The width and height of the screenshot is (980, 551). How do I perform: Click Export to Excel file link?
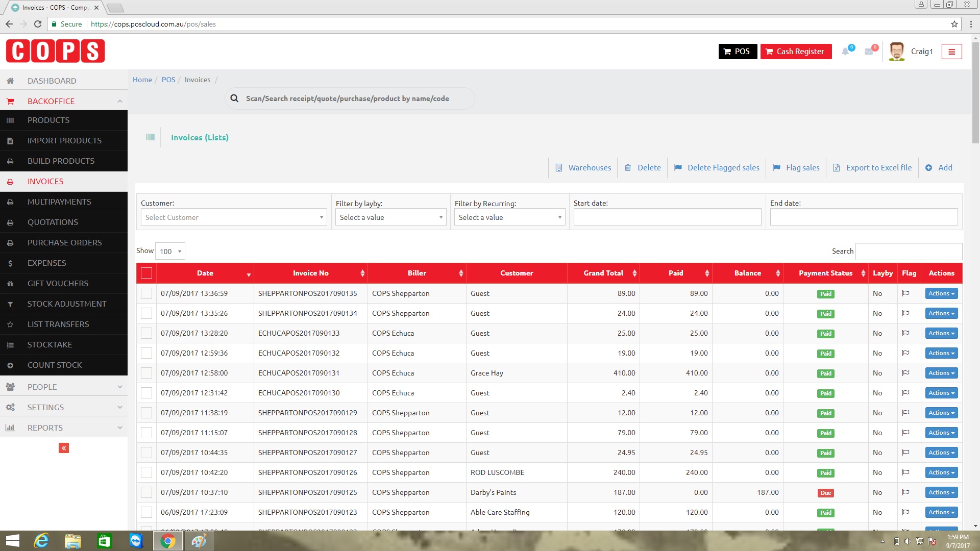click(x=878, y=168)
